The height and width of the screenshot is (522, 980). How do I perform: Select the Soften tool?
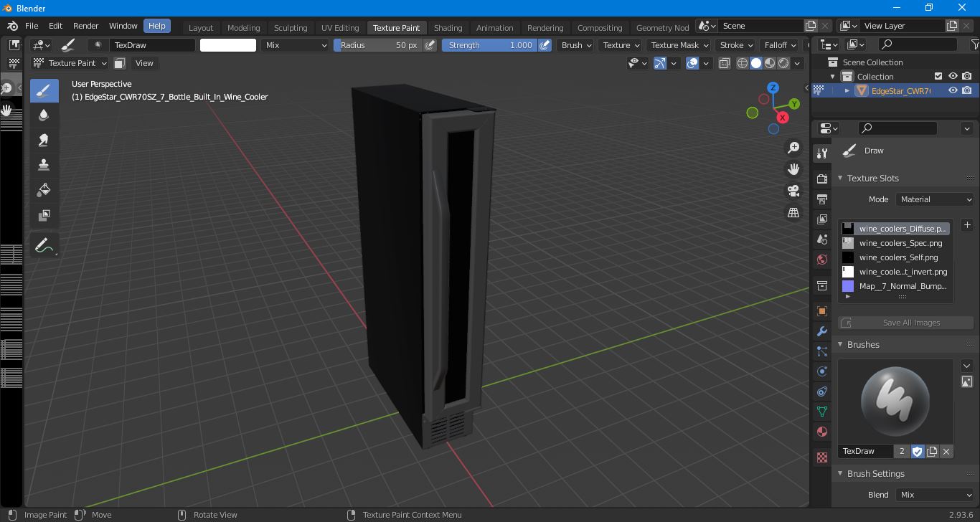(44, 115)
